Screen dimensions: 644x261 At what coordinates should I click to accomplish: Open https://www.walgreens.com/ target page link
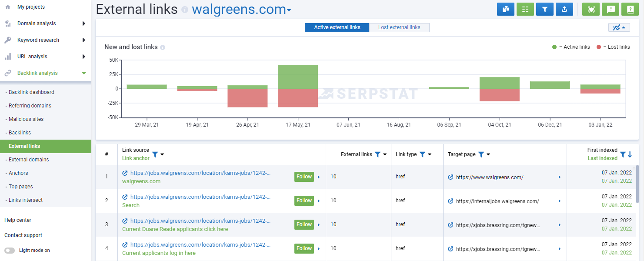coord(490,177)
